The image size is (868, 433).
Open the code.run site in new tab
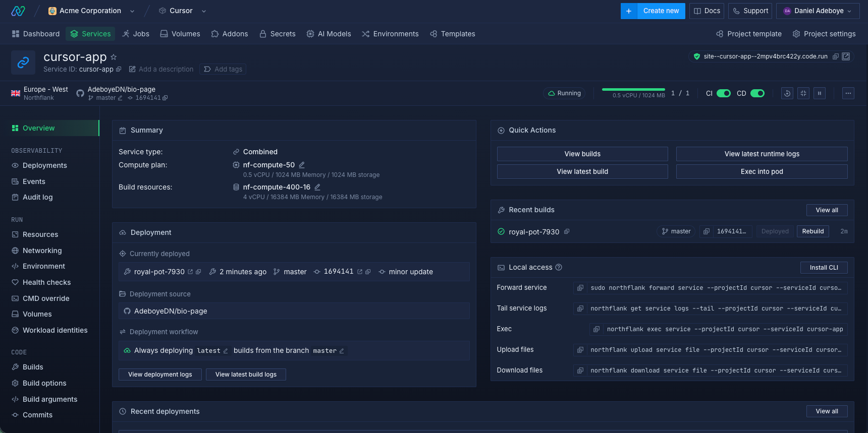(846, 56)
